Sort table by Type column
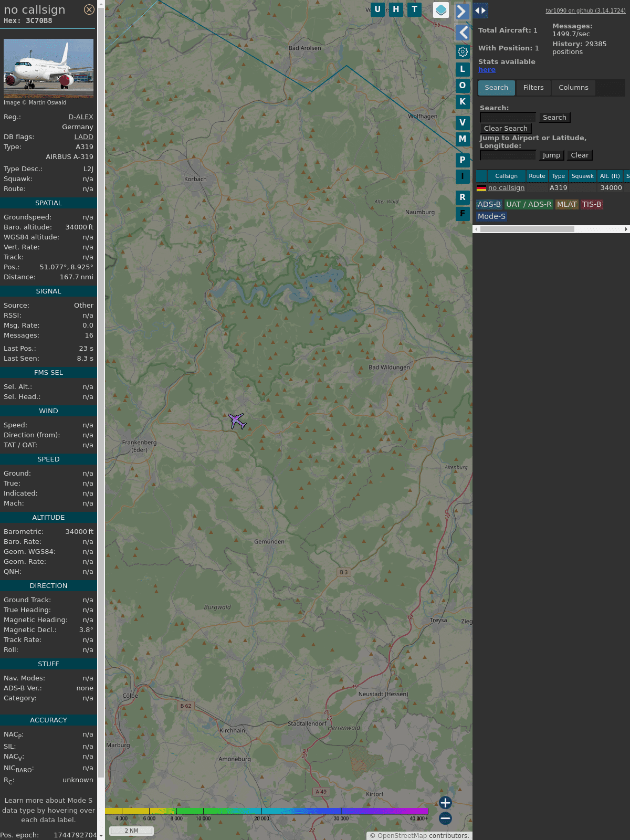 (x=559, y=176)
